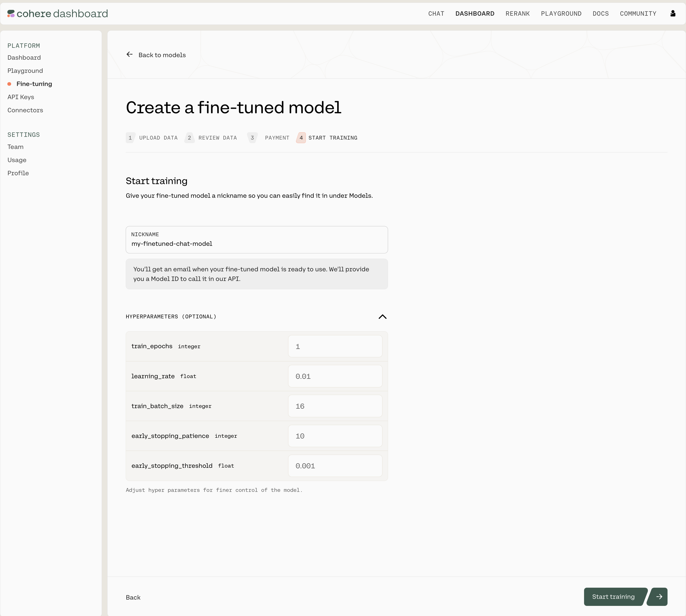Select step 1 Upload Data badge
Viewport: 686px width, 616px height.
130,138
